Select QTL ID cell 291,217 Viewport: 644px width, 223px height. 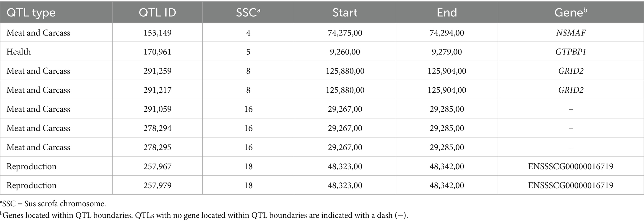157,90
